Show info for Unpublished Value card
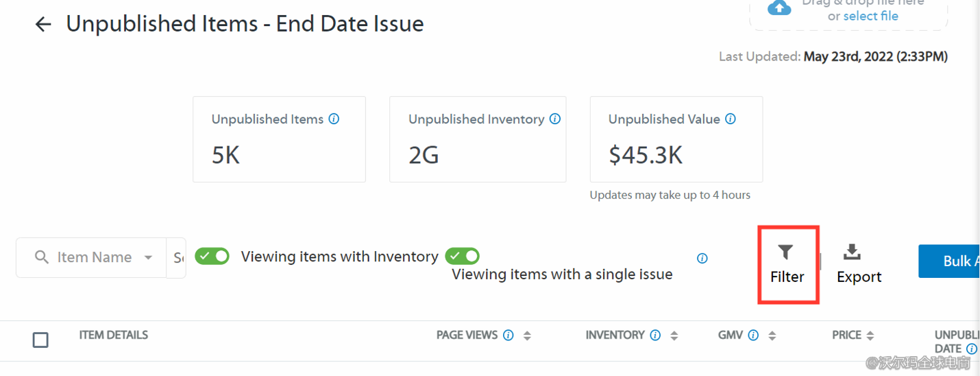The width and height of the screenshot is (980, 376). (x=731, y=119)
